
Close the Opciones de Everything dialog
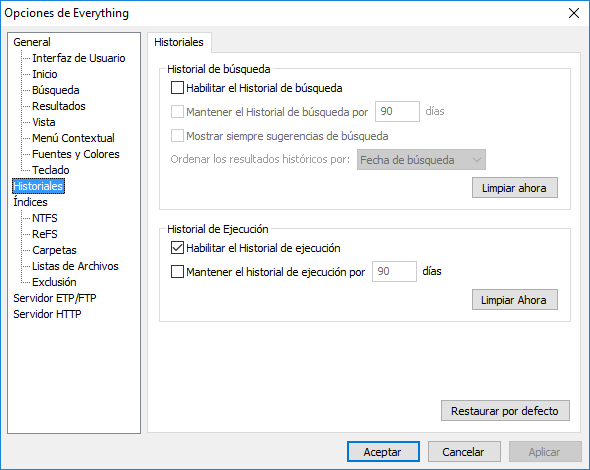(x=573, y=13)
